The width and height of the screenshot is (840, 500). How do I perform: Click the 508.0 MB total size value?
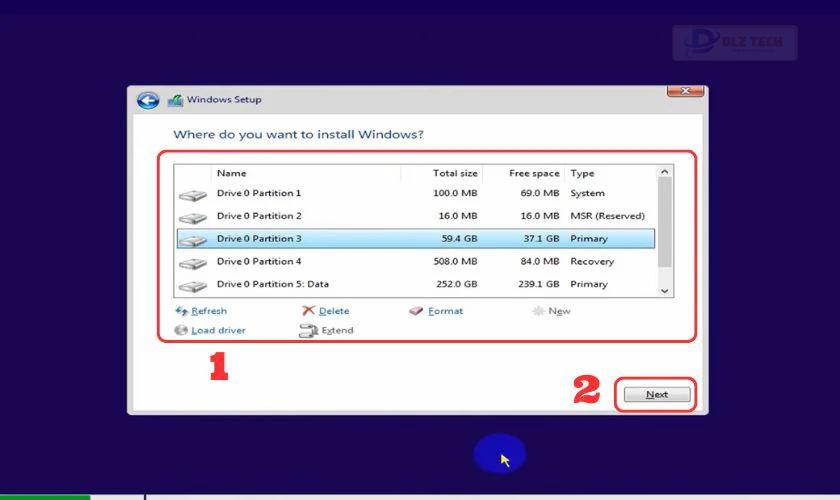(x=455, y=262)
